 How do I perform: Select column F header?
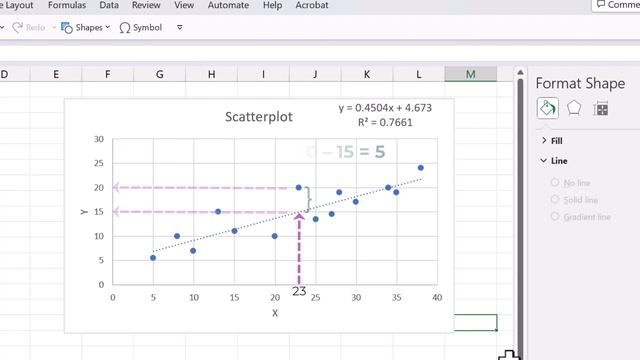[108, 74]
